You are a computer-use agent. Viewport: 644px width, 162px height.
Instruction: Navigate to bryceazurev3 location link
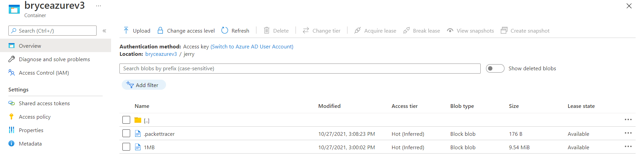(x=161, y=54)
